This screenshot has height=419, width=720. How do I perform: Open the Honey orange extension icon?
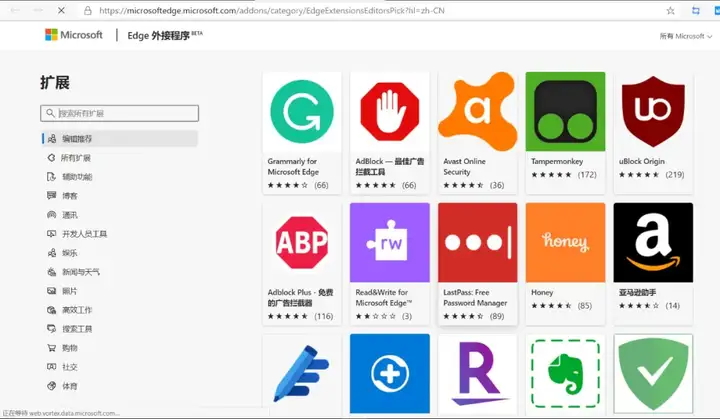pyautogui.click(x=565, y=243)
